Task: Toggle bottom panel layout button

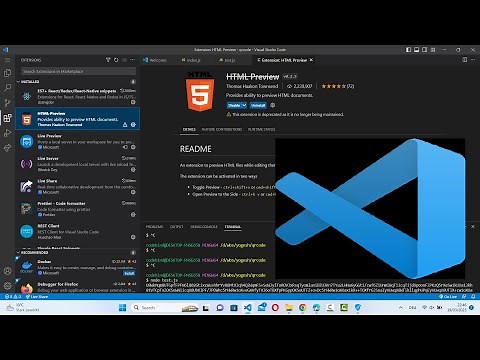Action: coord(417,50)
